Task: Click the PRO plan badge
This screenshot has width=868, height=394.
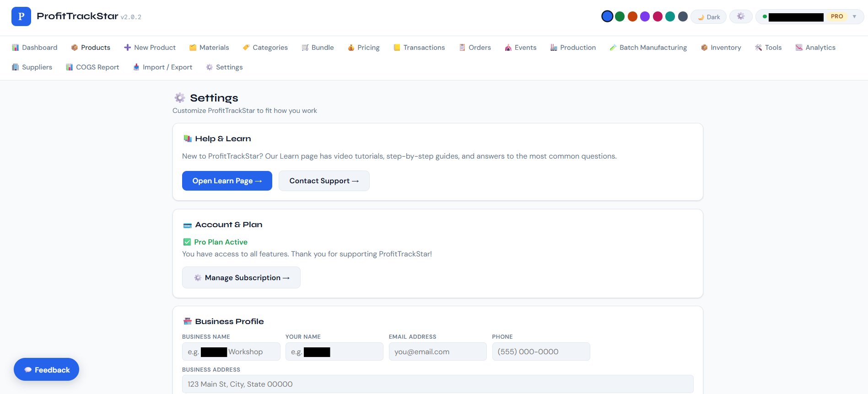Action: pos(837,16)
